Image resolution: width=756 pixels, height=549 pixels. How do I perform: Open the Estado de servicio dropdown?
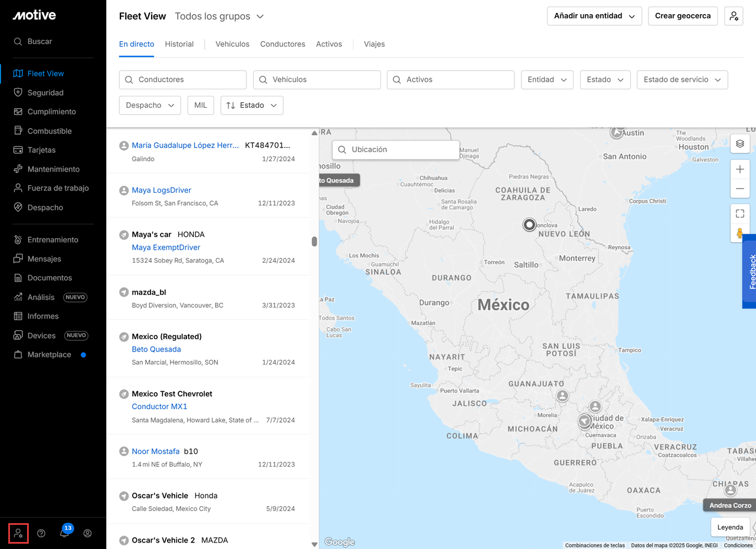pyautogui.click(x=682, y=80)
